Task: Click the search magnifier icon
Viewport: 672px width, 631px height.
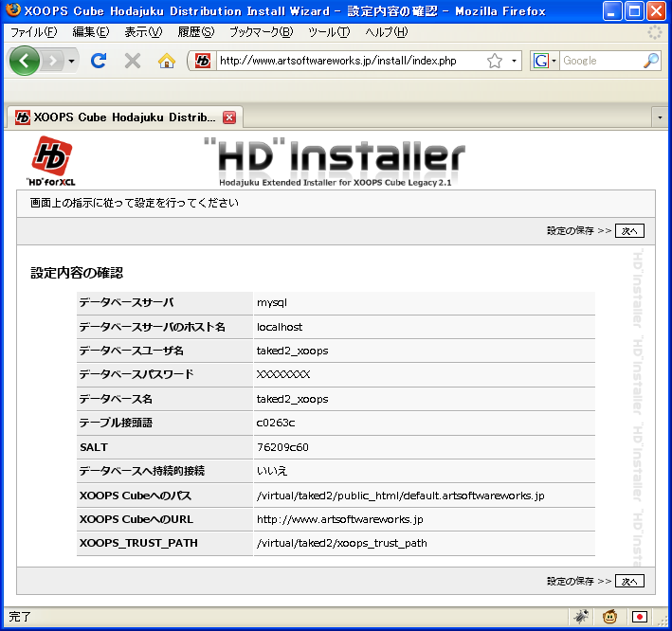Action: (x=651, y=61)
